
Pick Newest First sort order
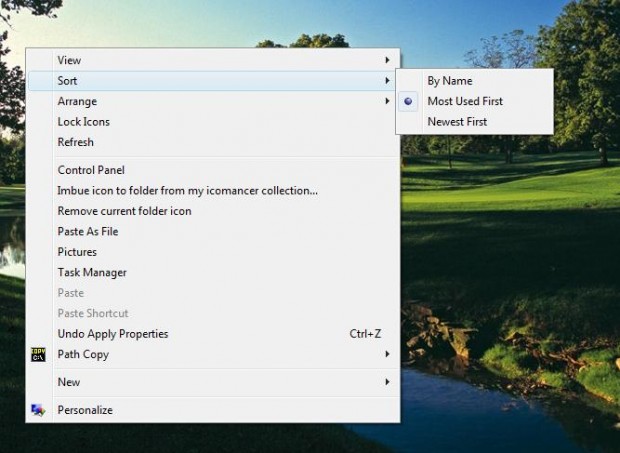click(457, 122)
